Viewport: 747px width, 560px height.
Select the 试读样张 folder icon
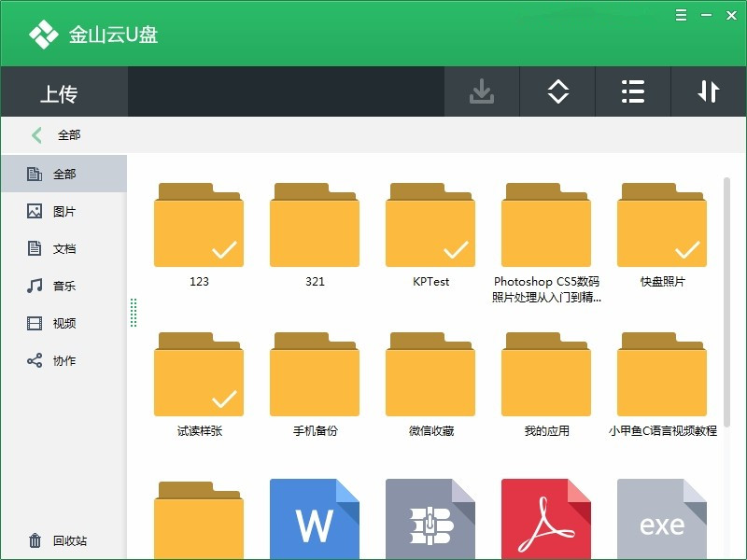[x=199, y=374]
